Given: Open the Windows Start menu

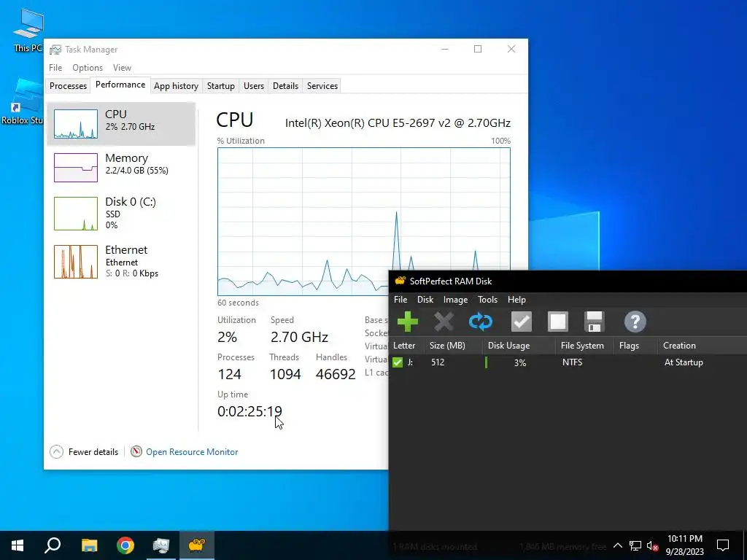Looking at the screenshot, I should pyautogui.click(x=18, y=545).
